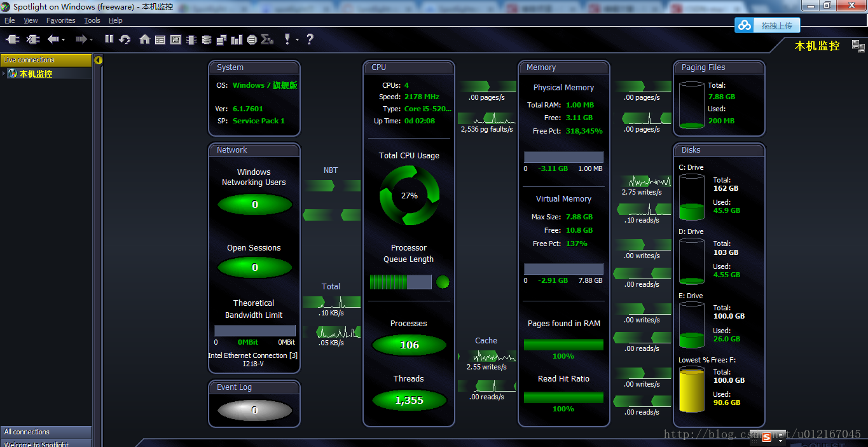This screenshot has height=447, width=868.
Task: Open the File menu
Action: pyautogui.click(x=10, y=20)
